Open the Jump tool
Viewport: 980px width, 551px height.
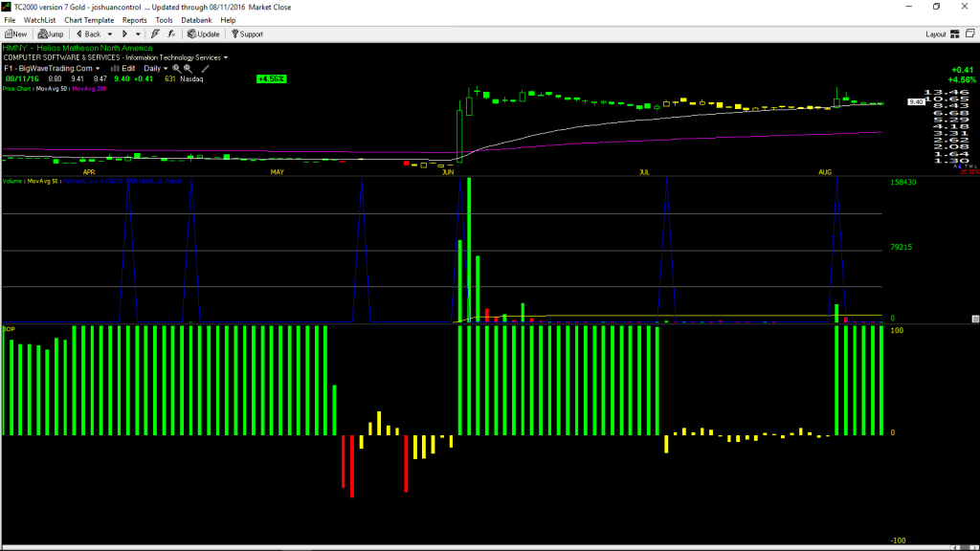(x=51, y=34)
